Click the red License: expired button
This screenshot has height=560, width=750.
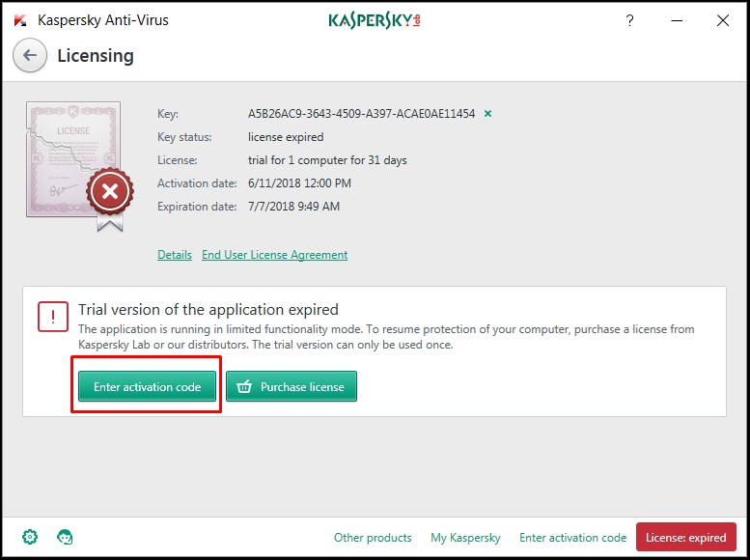[x=686, y=537]
